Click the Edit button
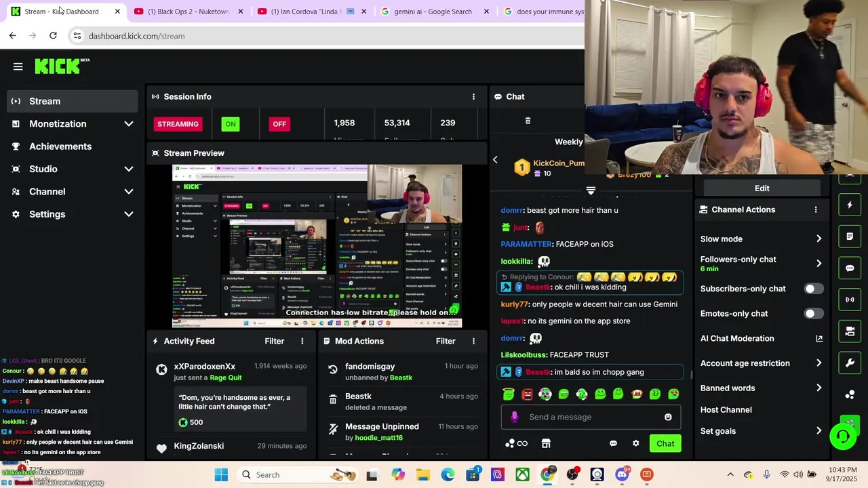Image resolution: width=868 pixels, height=488 pixels. coord(762,188)
